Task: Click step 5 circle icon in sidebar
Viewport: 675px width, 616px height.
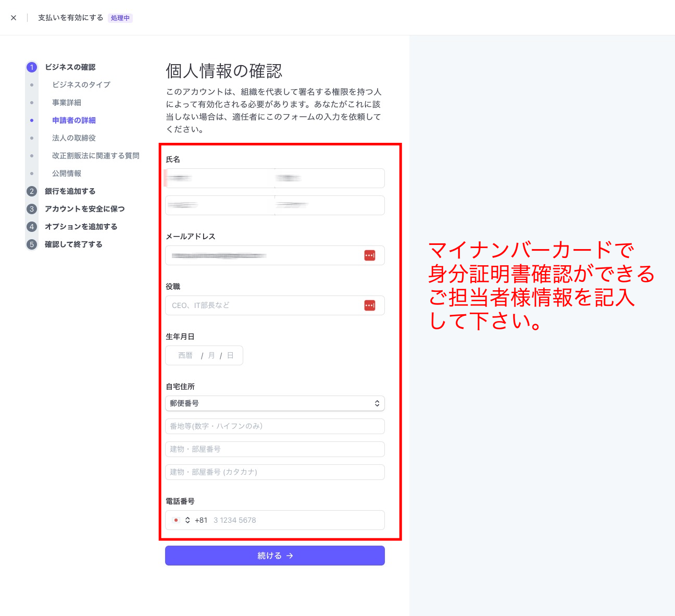Action: point(32,244)
